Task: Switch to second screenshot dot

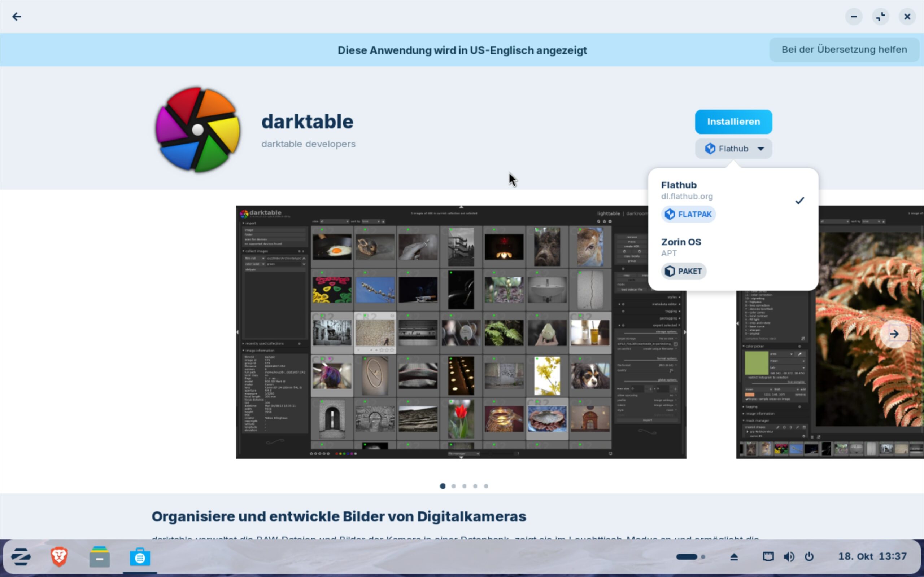Action: click(454, 486)
